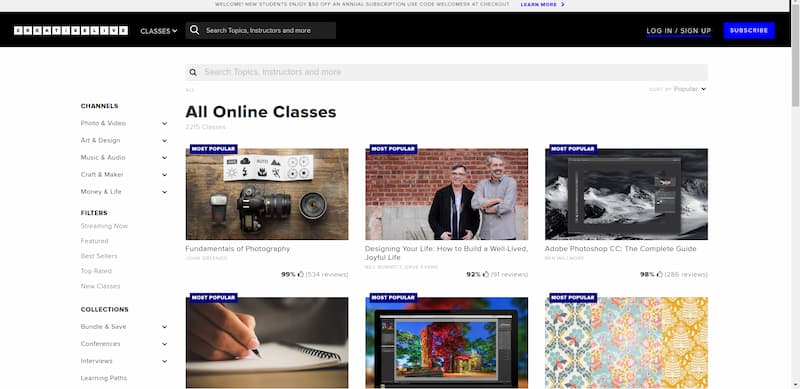Image resolution: width=800 pixels, height=389 pixels.
Task: Click the CreativeLive logo
Action: (x=71, y=31)
